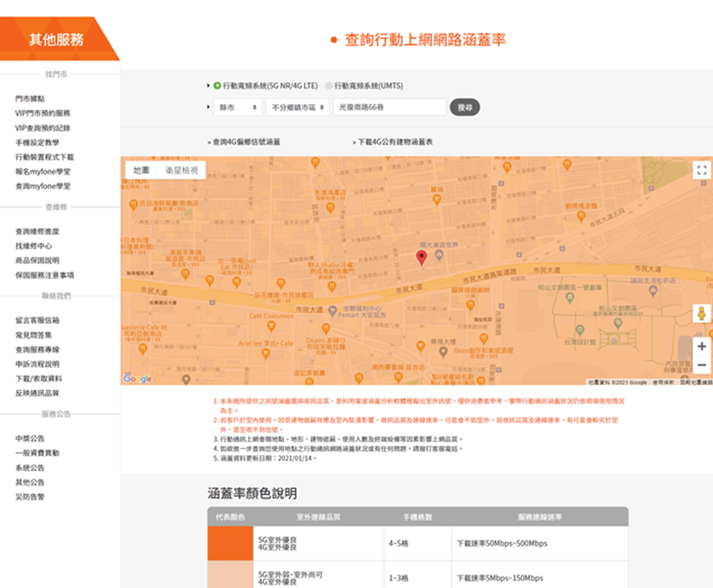Click the red location pin on map

coord(422,257)
